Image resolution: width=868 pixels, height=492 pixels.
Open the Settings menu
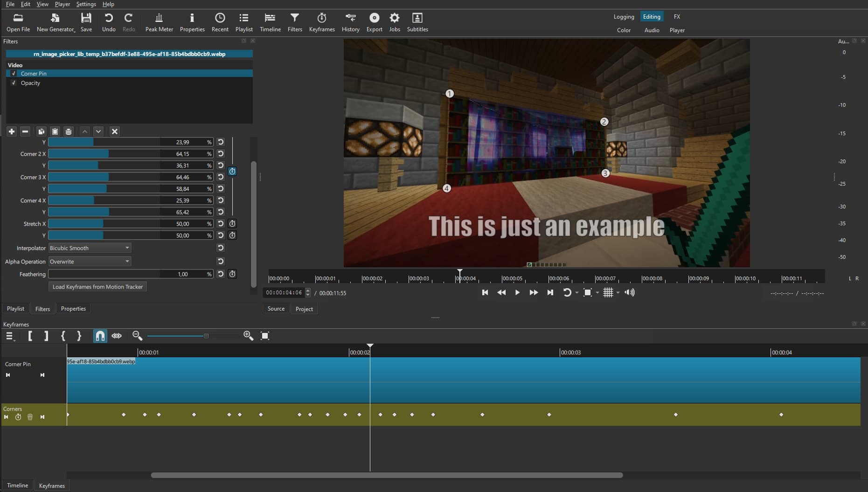(x=86, y=4)
